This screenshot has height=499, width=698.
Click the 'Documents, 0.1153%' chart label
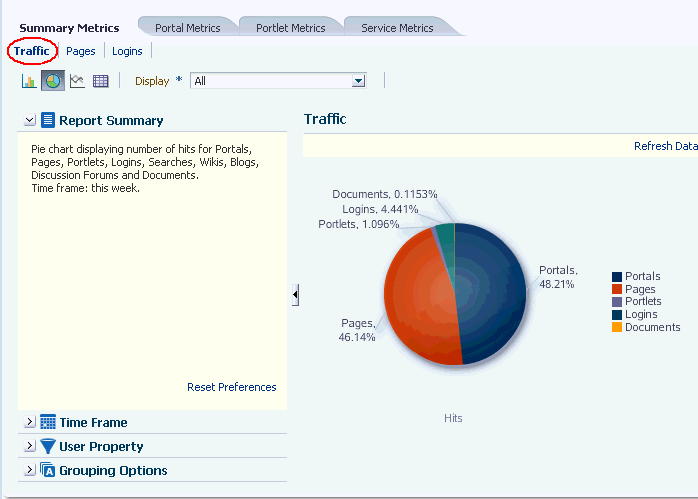click(x=385, y=194)
